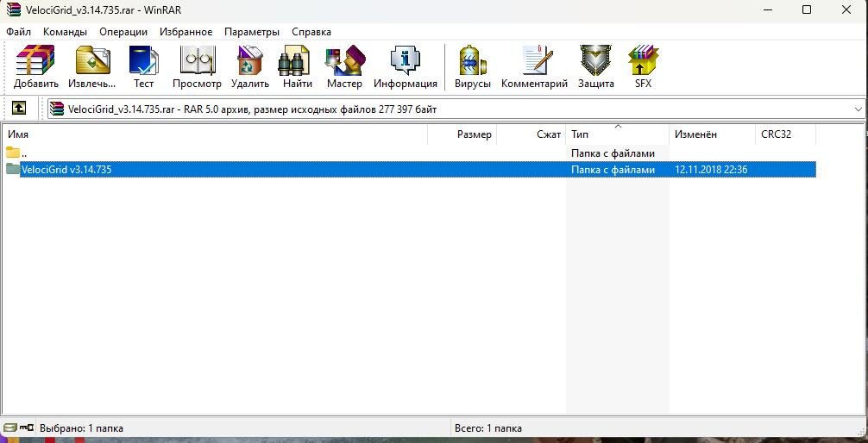Open the Операции menu
Viewport: 868px width, 443px height.
[x=123, y=32]
